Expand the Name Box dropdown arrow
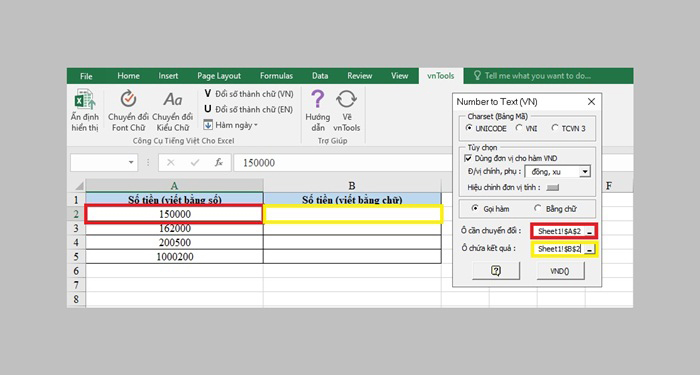This screenshot has height=375, width=700. tap(131, 162)
